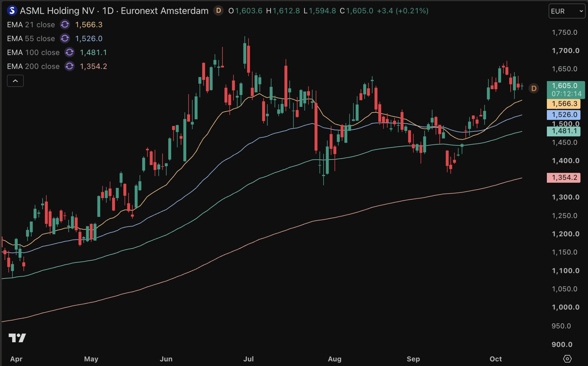This screenshot has width=588, height=366.
Task: Click the 1,100.0 price scale label
Action: click(x=566, y=271)
